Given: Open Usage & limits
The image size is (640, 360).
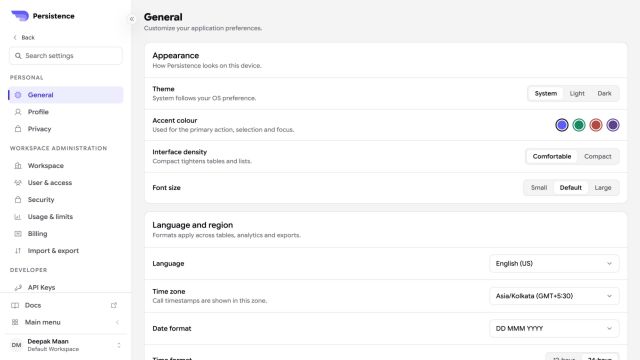Looking at the screenshot, I should click(x=66, y=217).
